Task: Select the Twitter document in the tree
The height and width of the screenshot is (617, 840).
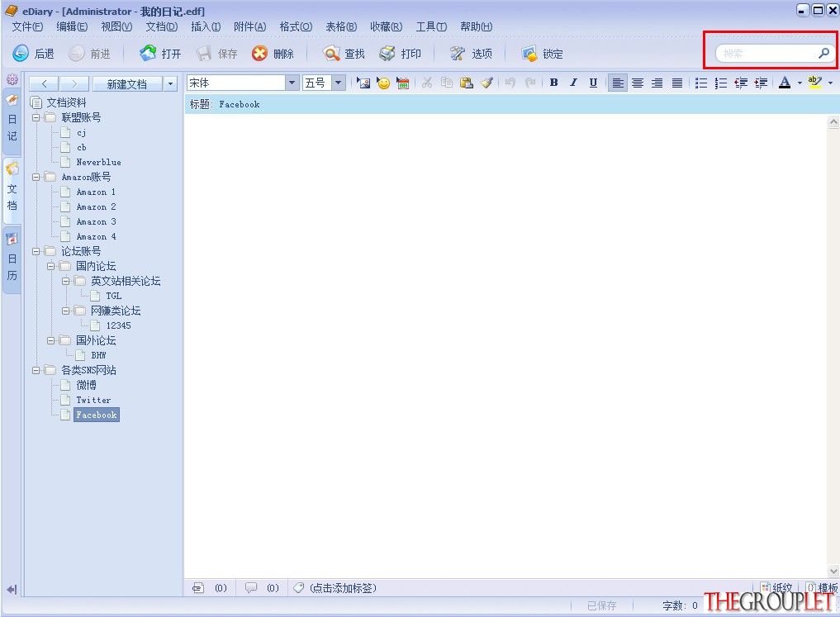Action: 93,400
